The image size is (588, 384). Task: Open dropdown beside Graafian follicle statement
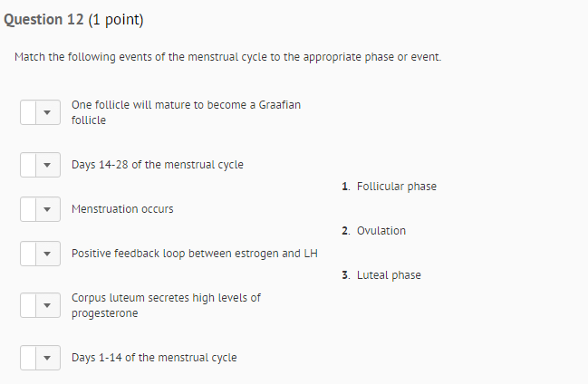41,112
